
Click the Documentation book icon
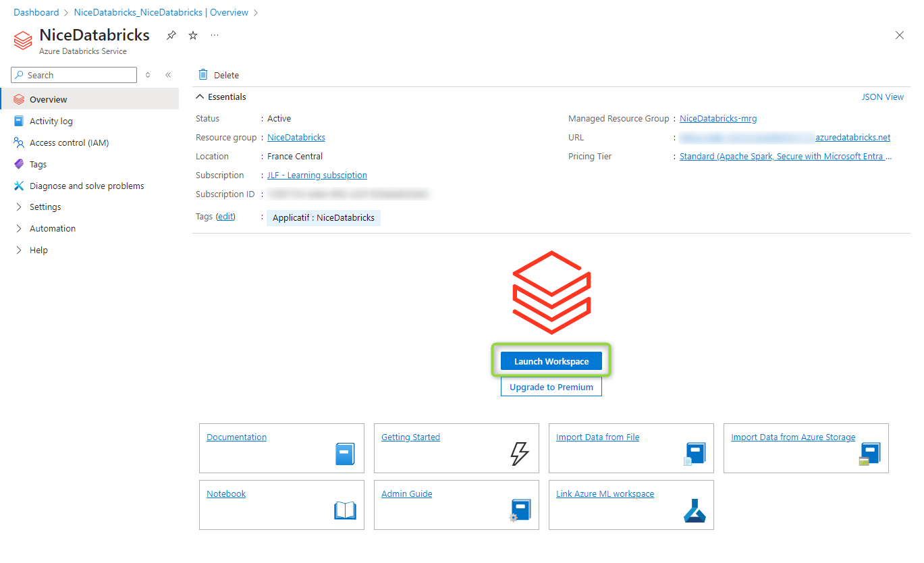click(345, 454)
